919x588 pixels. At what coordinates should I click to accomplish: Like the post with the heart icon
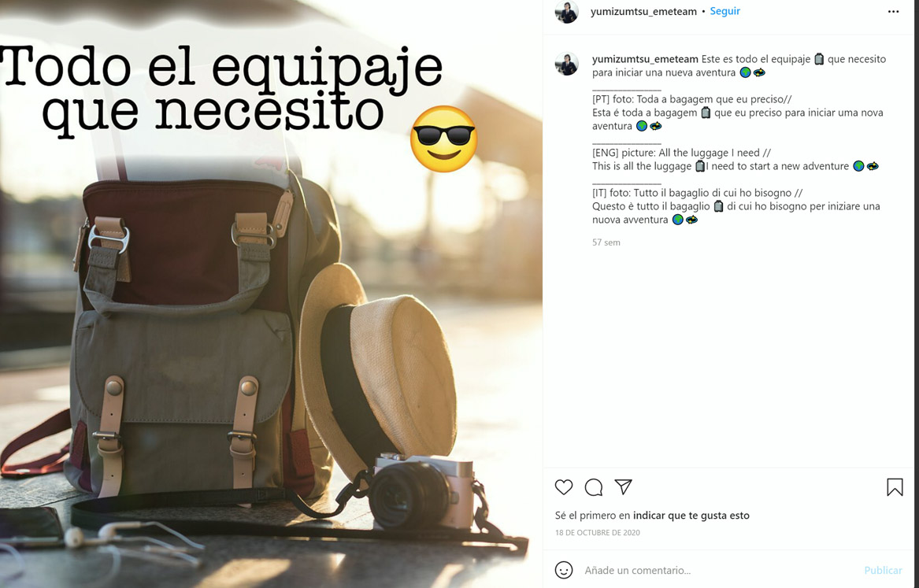point(563,487)
